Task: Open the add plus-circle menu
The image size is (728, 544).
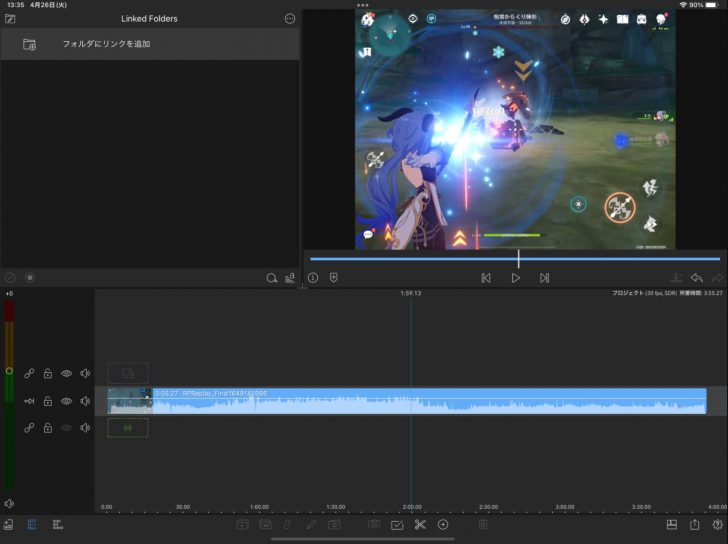Action: click(x=443, y=525)
